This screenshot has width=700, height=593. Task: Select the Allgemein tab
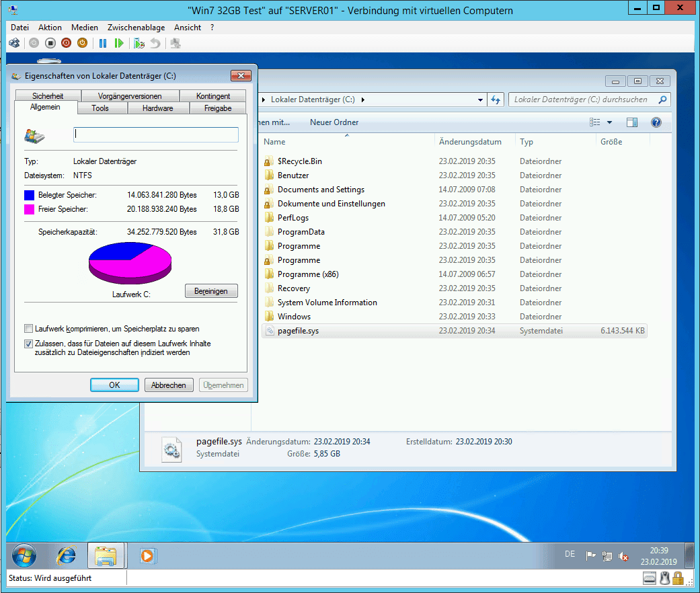click(x=45, y=107)
